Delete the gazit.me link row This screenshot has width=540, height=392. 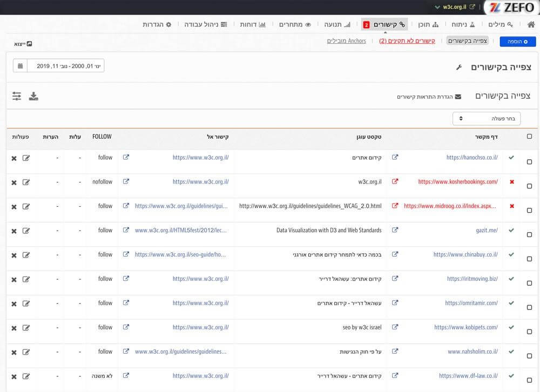coord(14,231)
